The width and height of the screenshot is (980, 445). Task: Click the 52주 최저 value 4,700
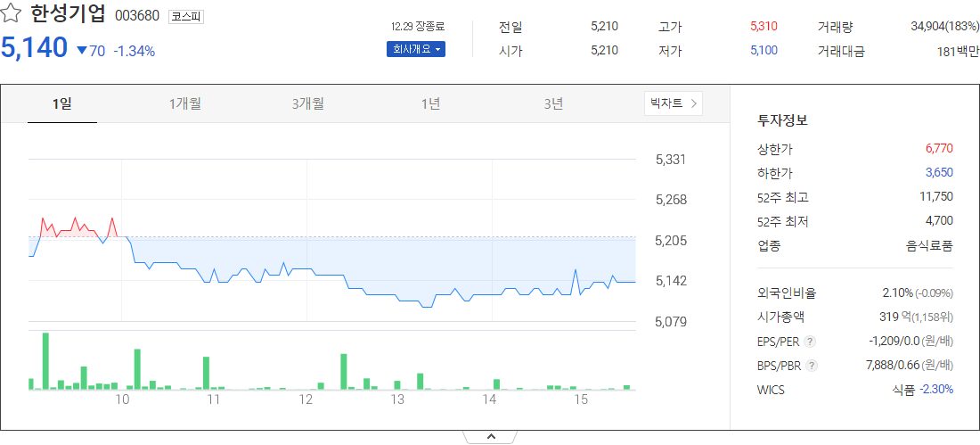939,221
